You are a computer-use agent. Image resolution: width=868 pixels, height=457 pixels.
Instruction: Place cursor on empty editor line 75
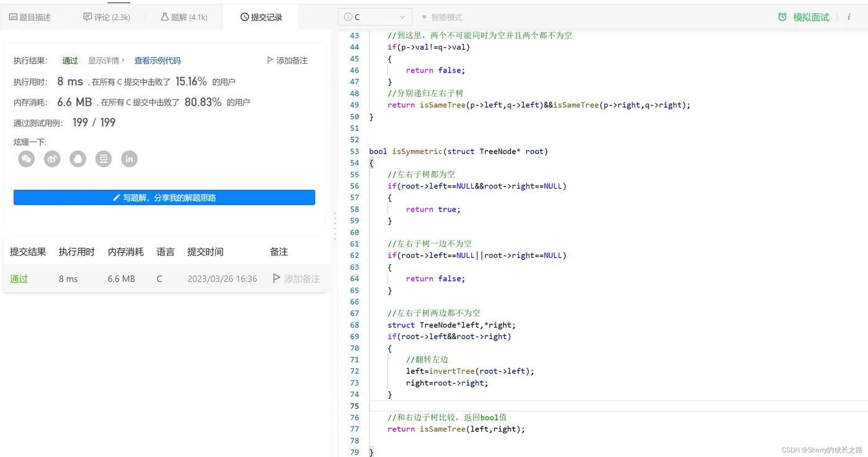click(x=618, y=406)
